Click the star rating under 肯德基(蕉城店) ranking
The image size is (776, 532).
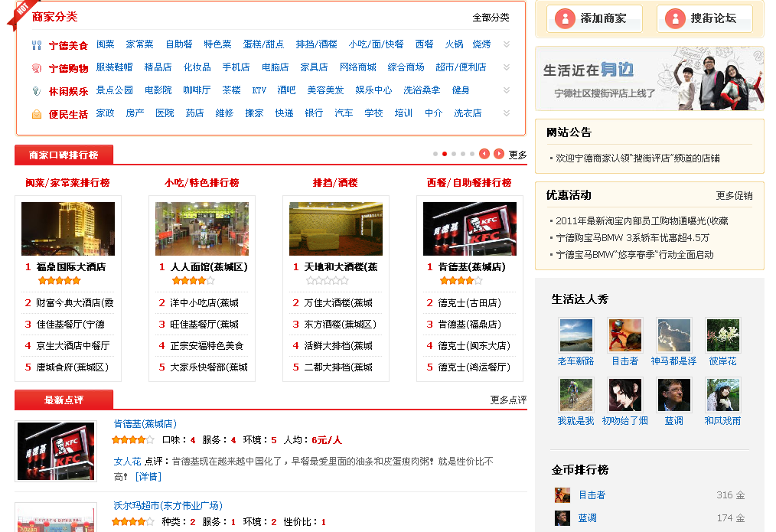461,281
